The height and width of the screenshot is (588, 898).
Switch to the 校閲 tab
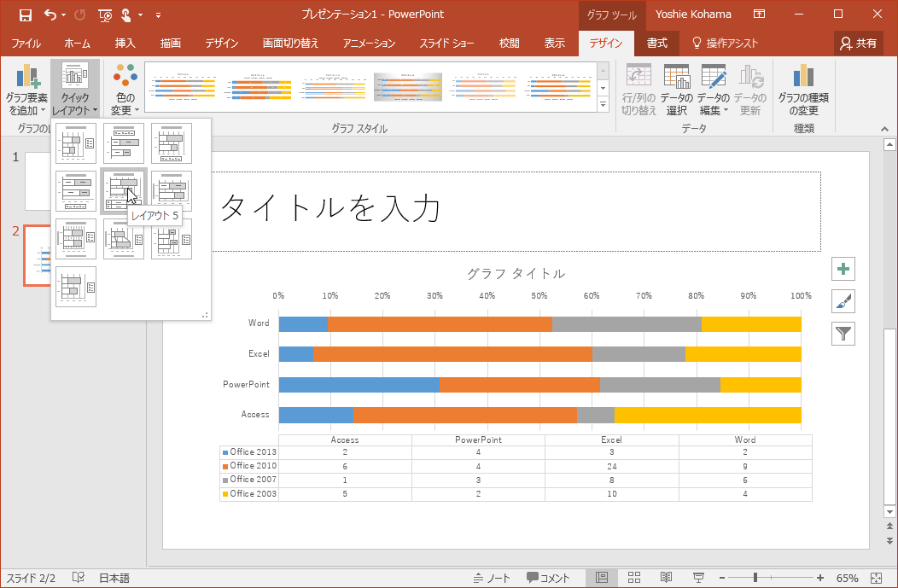point(509,43)
